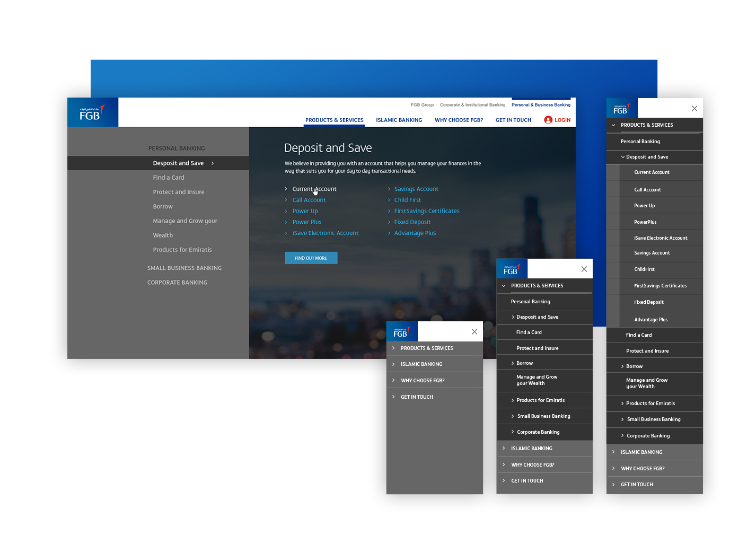Click the red Login user icon

click(548, 120)
